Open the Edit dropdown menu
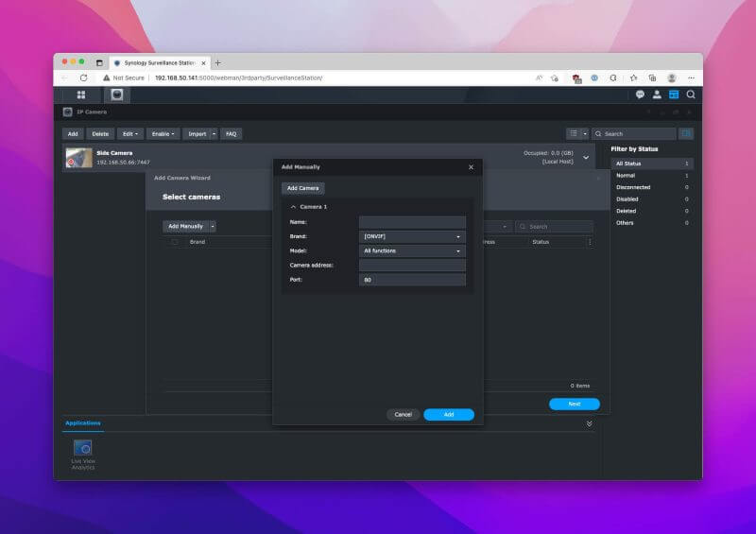 click(130, 133)
